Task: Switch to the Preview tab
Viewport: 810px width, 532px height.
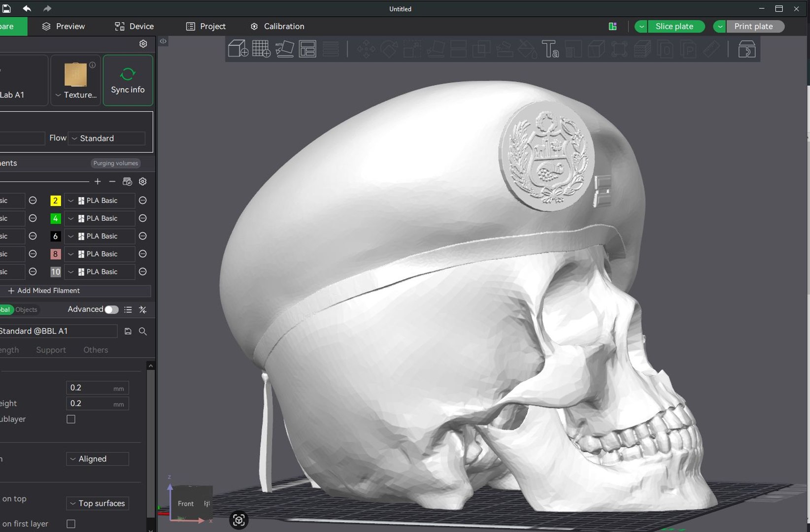Action: coord(64,26)
